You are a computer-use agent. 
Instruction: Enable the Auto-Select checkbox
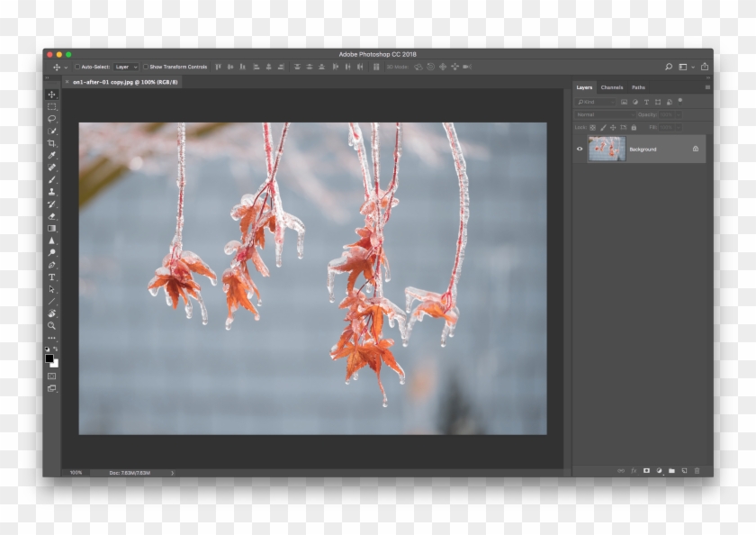click(x=77, y=66)
